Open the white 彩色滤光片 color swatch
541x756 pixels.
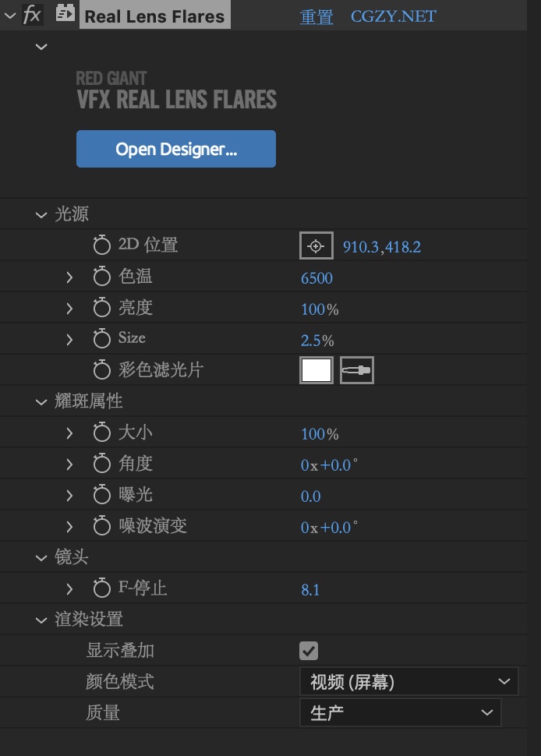316,370
